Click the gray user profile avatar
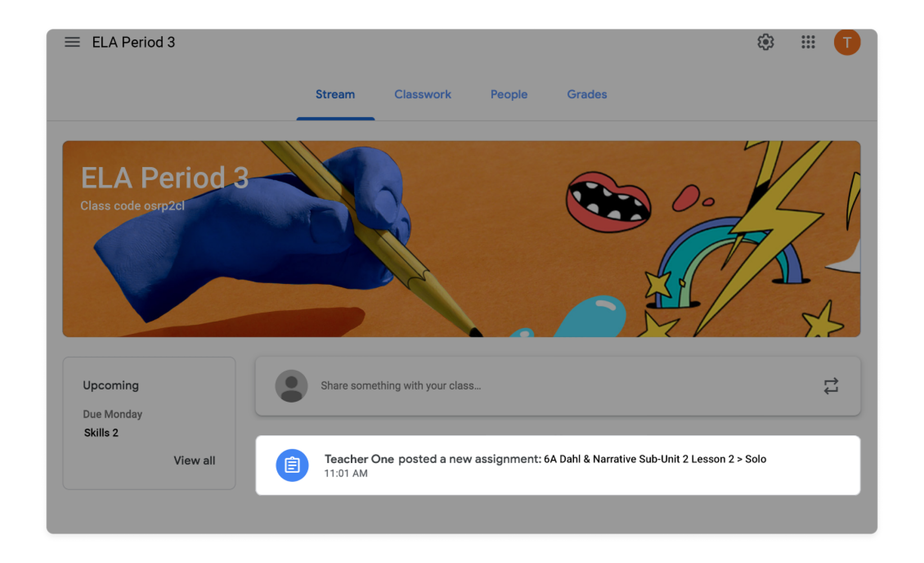924x563 pixels. point(291,386)
